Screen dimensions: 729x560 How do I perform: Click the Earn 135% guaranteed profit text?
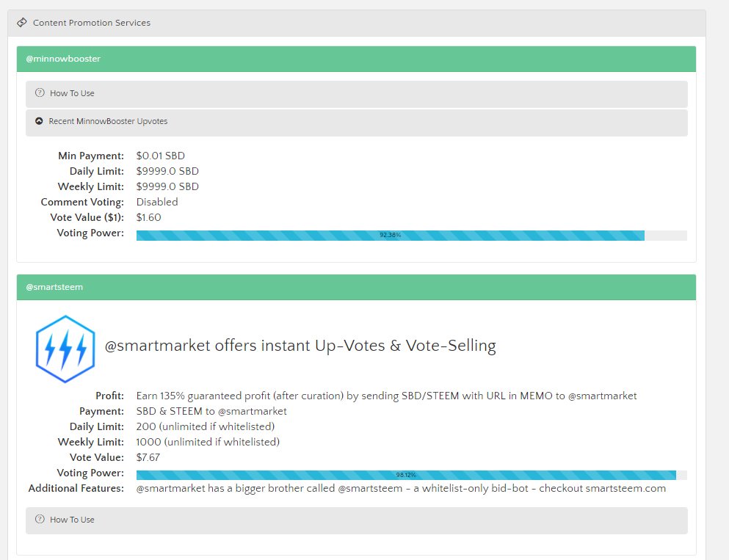[x=386, y=396]
